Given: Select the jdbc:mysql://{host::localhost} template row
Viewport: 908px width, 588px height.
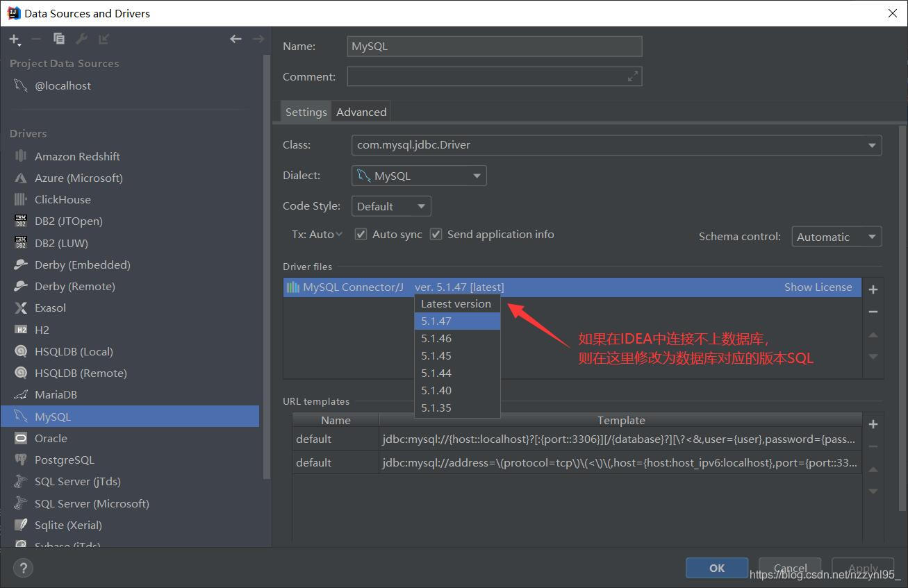Looking at the screenshot, I should pos(577,439).
